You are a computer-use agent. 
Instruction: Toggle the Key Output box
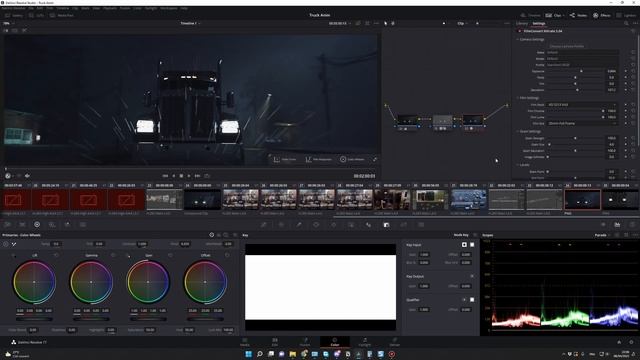pyautogui.click(x=472, y=276)
